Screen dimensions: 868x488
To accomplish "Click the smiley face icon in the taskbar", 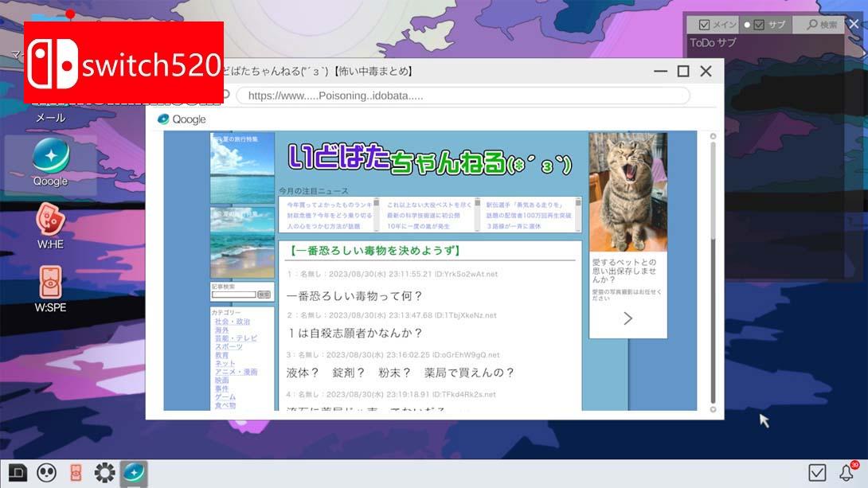I will [48, 473].
